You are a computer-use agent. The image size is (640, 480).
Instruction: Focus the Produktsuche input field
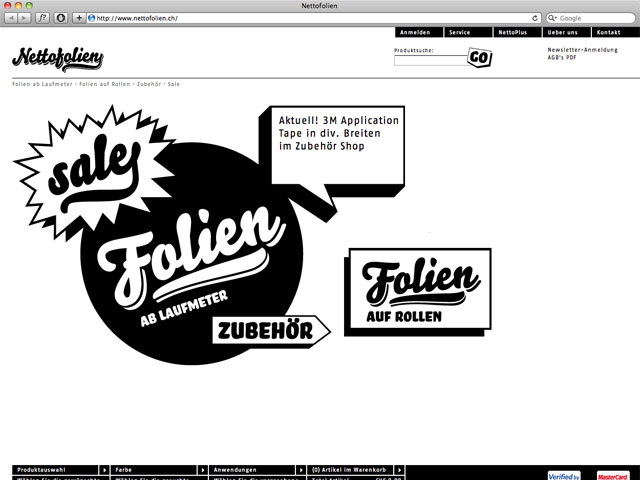[x=430, y=60]
